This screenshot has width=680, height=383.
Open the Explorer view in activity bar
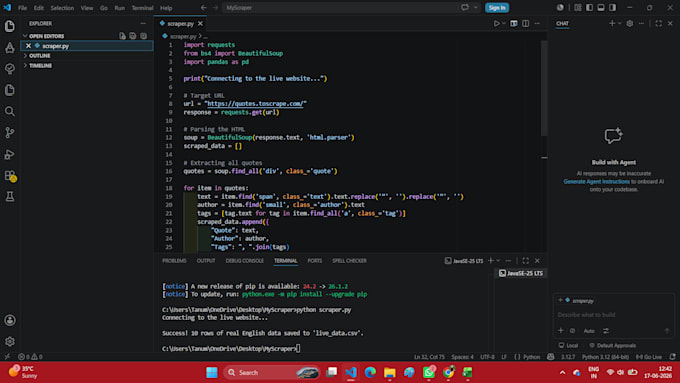[10, 26]
